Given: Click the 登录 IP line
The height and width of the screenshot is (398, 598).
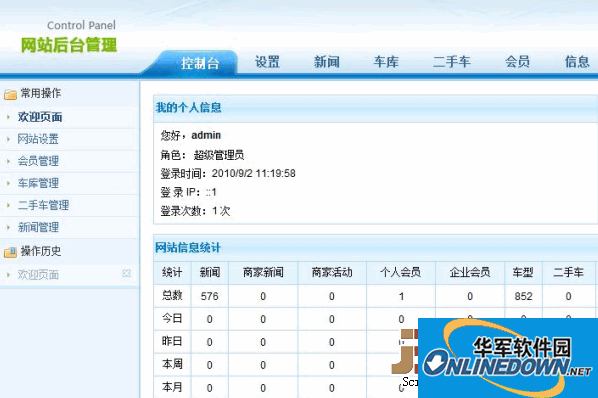Looking at the screenshot, I should coord(188,192).
